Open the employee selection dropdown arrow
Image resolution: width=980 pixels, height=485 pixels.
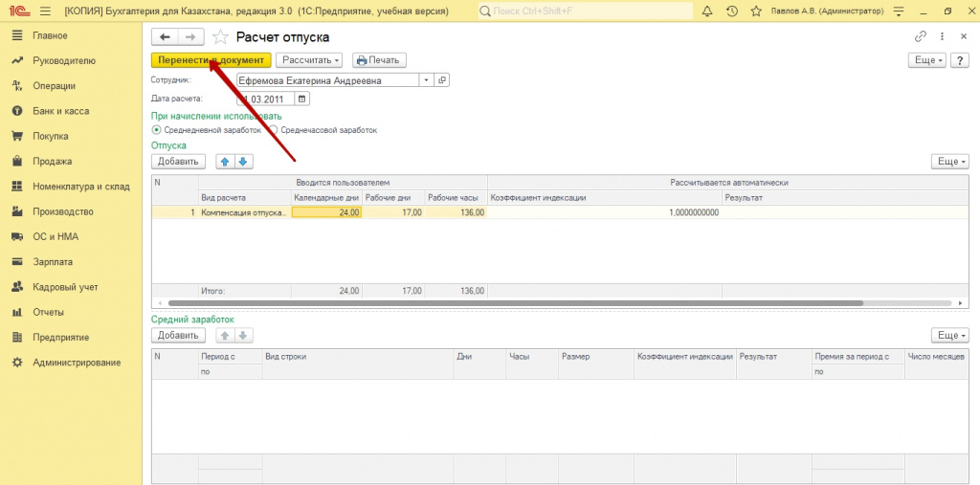pos(425,80)
